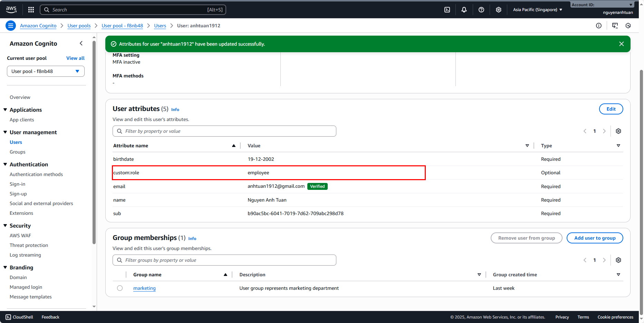Collapse the Authentication sidebar section
Viewport: 644px width, 323px height.
(5, 164)
